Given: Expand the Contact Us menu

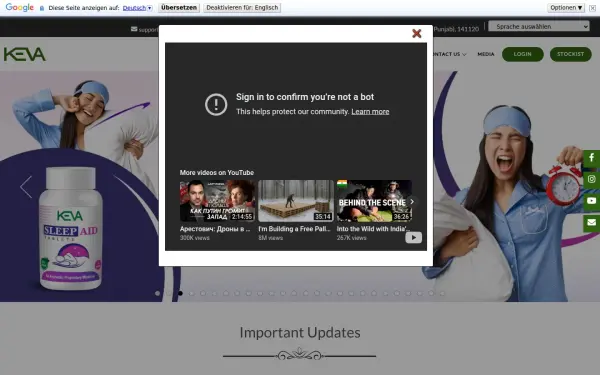Looking at the screenshot, I should (449, 54).
